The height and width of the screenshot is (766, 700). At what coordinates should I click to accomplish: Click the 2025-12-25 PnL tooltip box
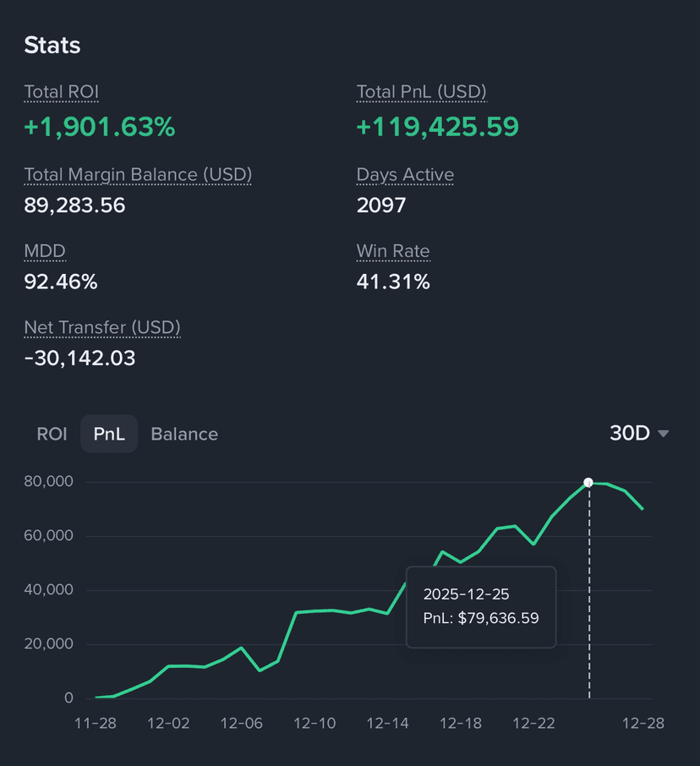coord(481,607)
